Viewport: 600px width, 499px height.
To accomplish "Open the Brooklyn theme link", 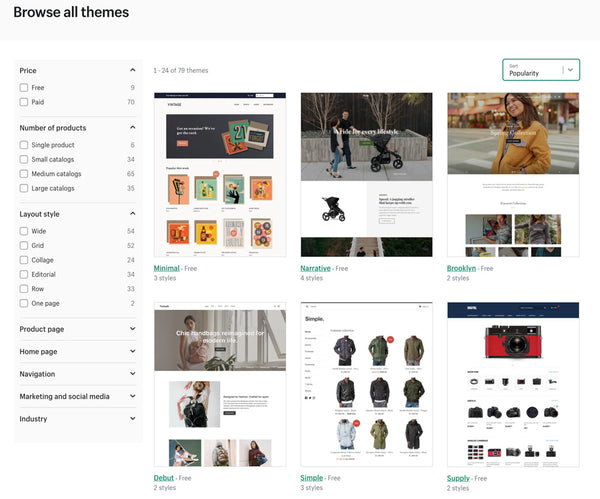I will pos(461,268).
